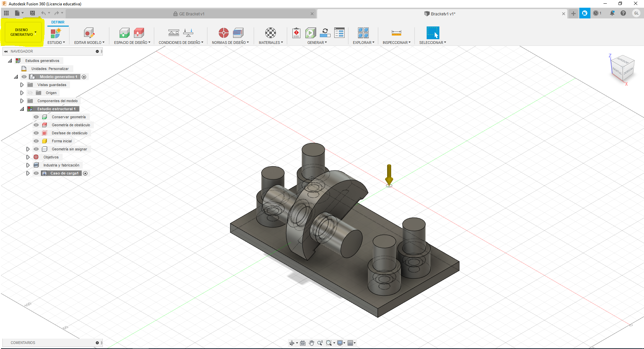Expand the Objetivos node
The width and height of the screenshot is (644, 349).
click(x=28, y=157)
